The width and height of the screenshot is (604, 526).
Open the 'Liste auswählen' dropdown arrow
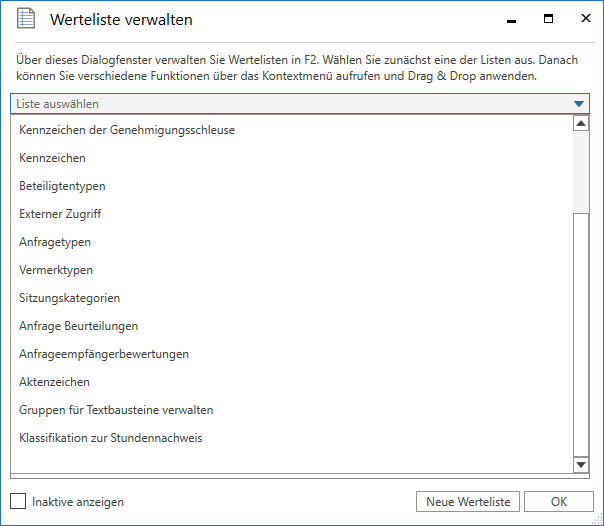579,104
